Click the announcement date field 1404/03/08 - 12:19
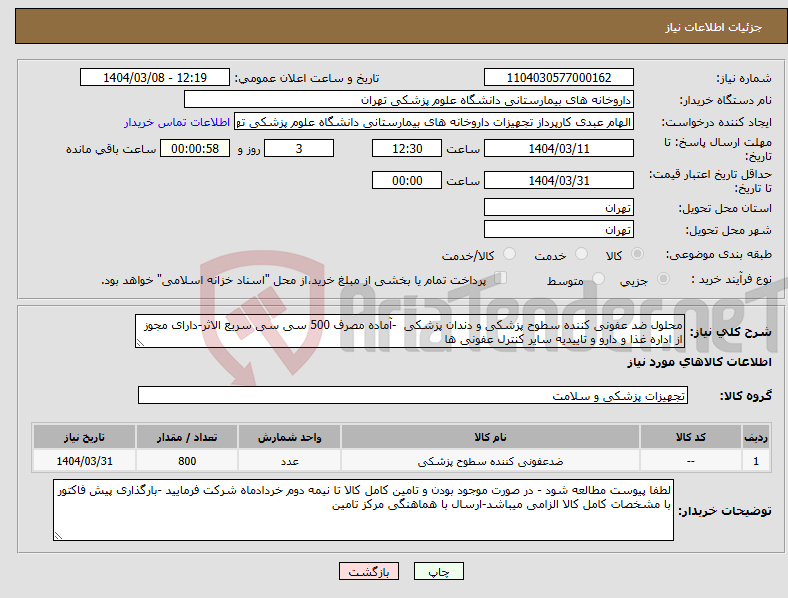Image resolution: width=788 pixels, height=598 pixels. point(155,77)
